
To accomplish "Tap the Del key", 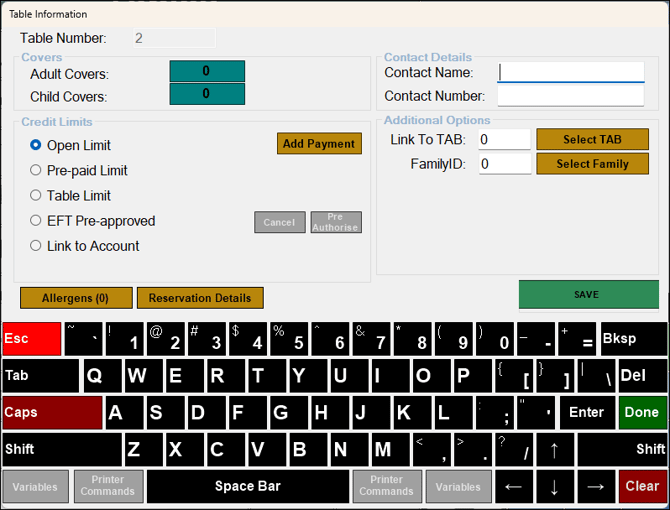I will 643,376.
